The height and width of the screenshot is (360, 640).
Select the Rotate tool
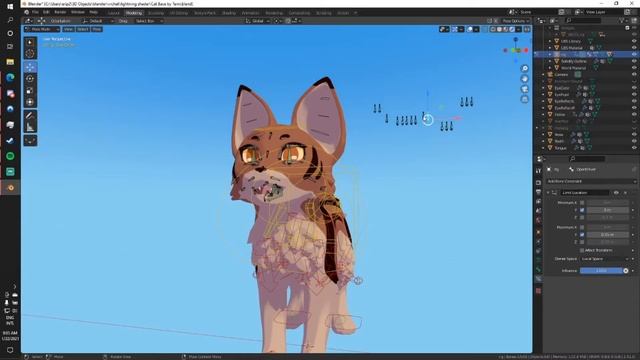(x=30, y=78)
